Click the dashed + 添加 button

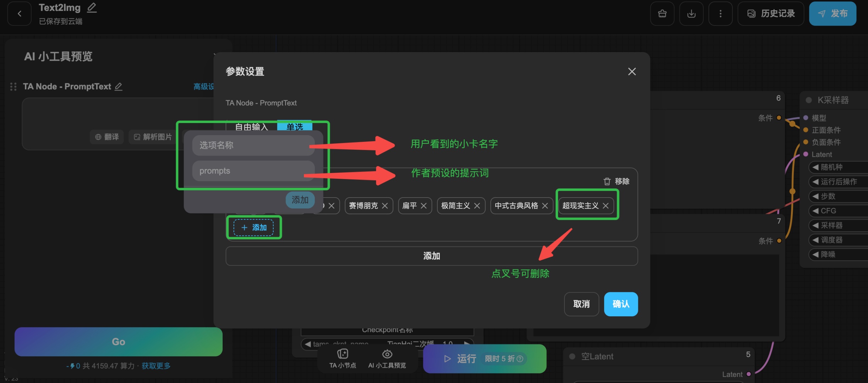tap(253, 228)
